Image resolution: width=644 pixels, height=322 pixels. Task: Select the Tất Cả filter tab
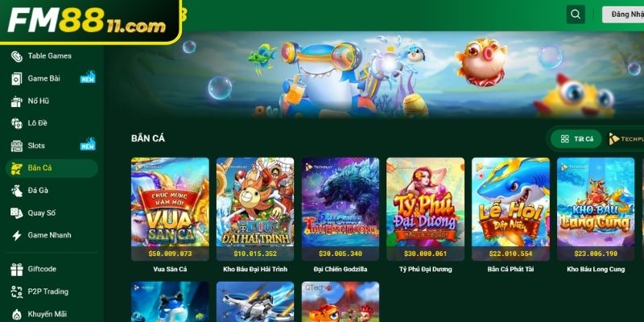pos(576,138)
